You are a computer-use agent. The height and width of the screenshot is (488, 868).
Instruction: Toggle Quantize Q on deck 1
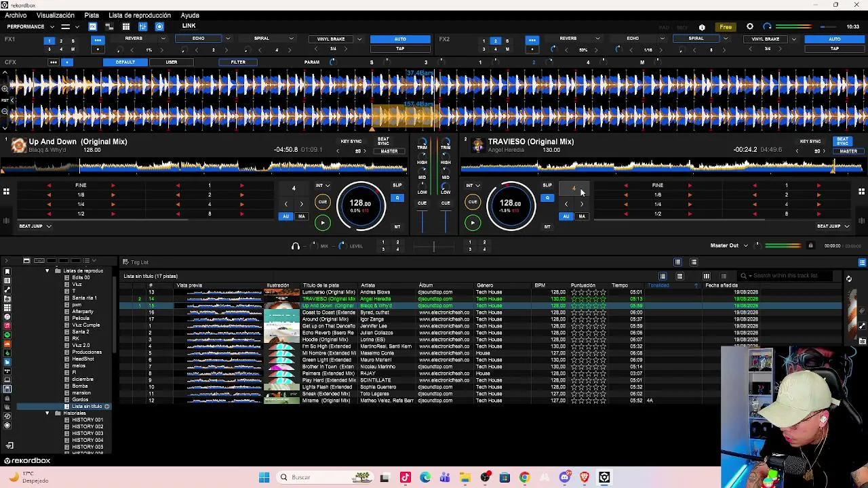(x=397, y=198)
